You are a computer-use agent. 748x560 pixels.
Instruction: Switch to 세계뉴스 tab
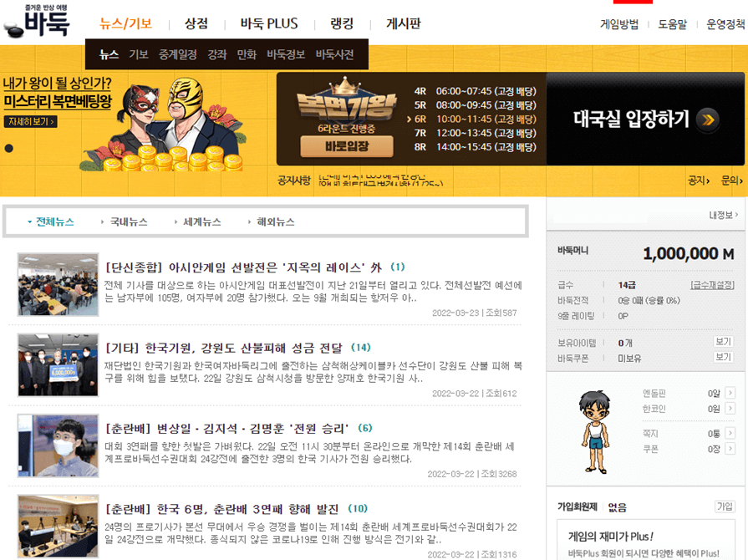pos(198,221)
